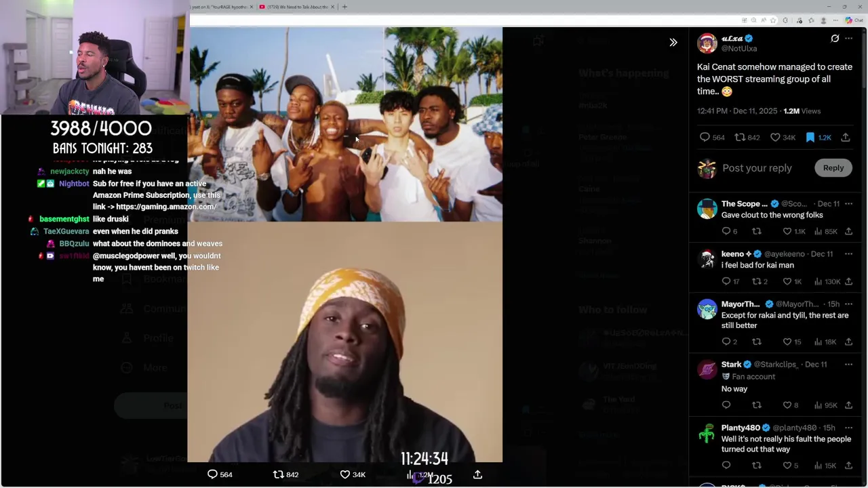868x488 pixels.
Task: Like the main post showing 34K in sidebar
Action: 783,138
